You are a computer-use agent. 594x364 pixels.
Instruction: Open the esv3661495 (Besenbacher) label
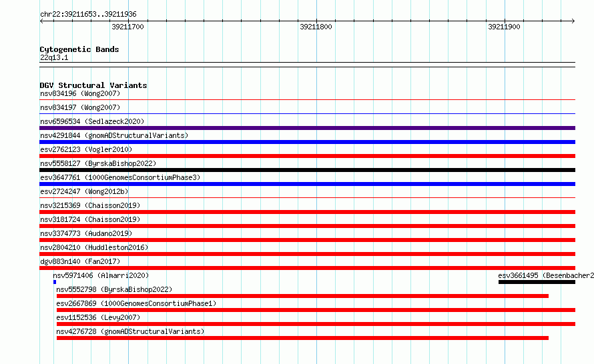[546, 275]
